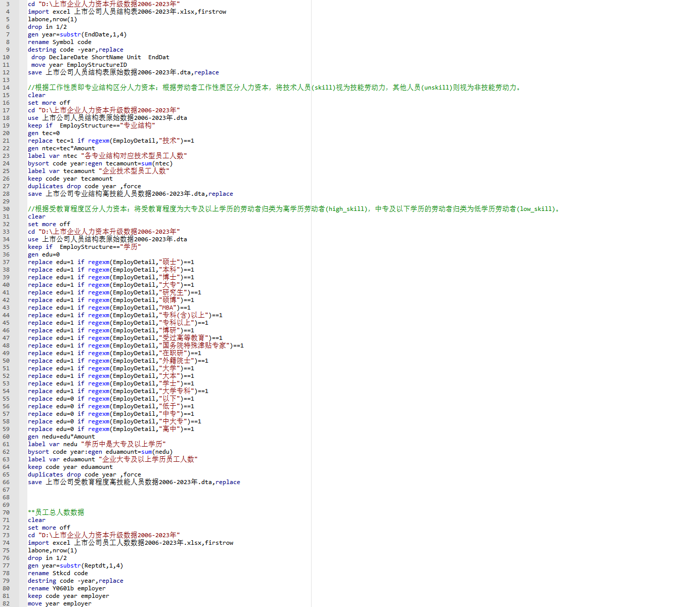The image size is (700, 607).
Task: Click the save 上市公司专业结构高技能人员数据 line
Action: coord(130,194)
